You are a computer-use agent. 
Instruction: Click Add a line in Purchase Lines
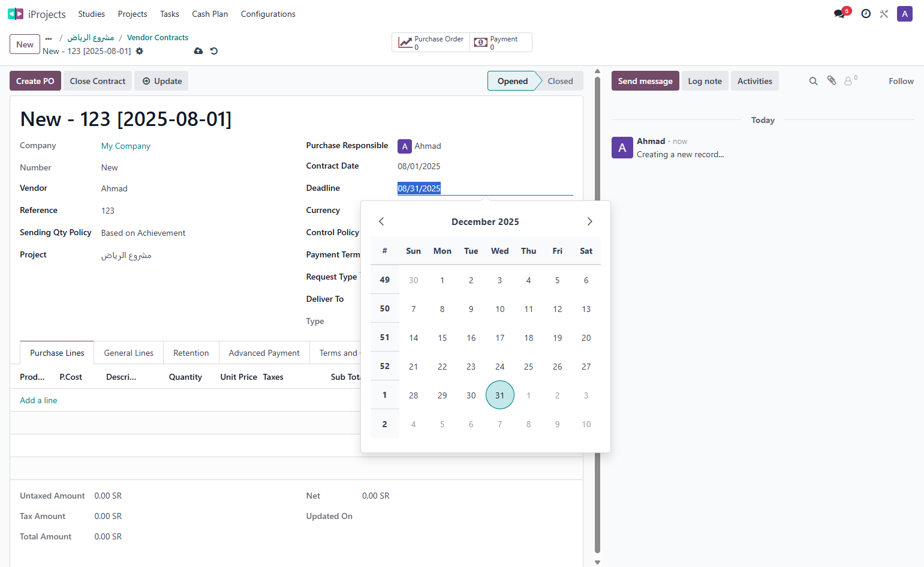(x=38, y=400)
